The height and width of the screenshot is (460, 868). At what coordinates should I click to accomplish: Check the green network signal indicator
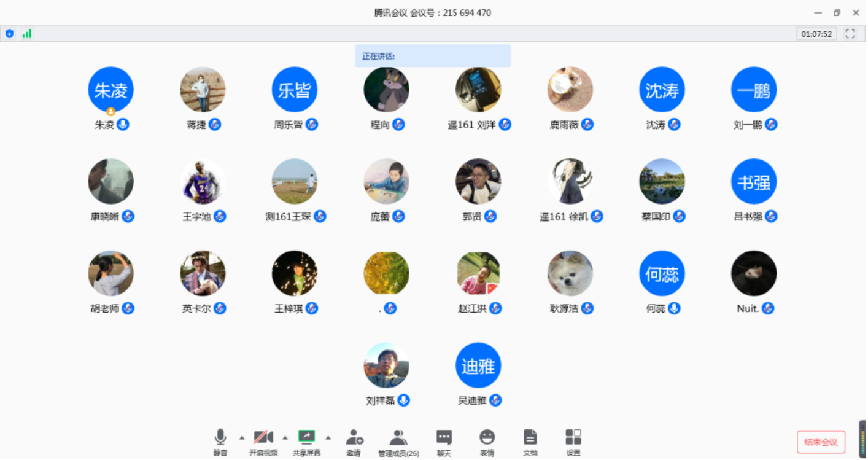27,34
